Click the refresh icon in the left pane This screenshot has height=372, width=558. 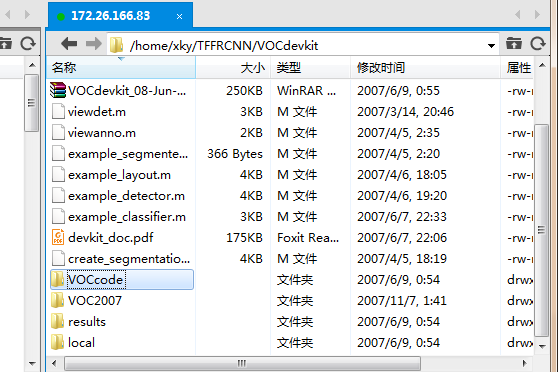[28, 44]
